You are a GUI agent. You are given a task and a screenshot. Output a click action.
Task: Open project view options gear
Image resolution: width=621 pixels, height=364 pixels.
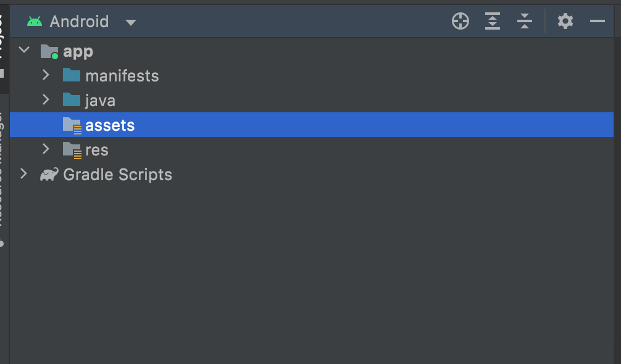[565, 22]
